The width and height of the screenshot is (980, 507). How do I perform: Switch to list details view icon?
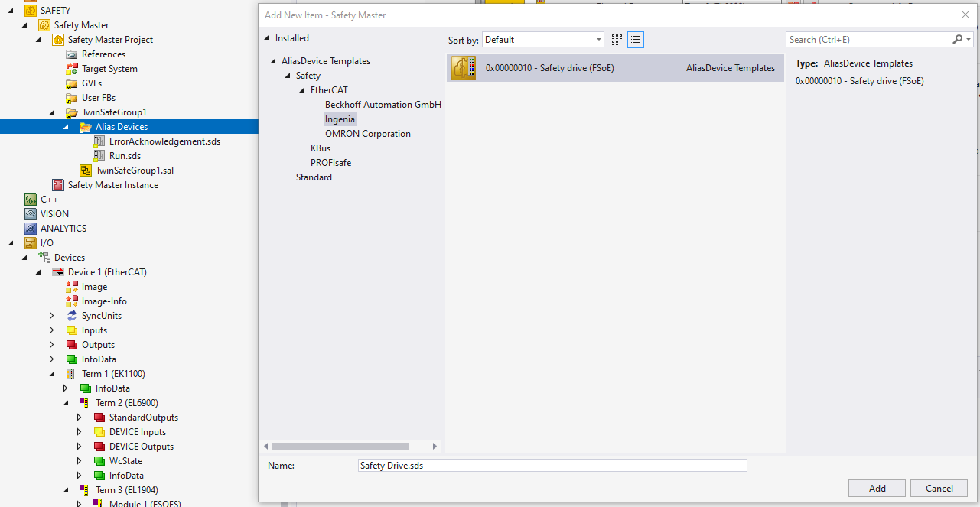click(636, 40)
